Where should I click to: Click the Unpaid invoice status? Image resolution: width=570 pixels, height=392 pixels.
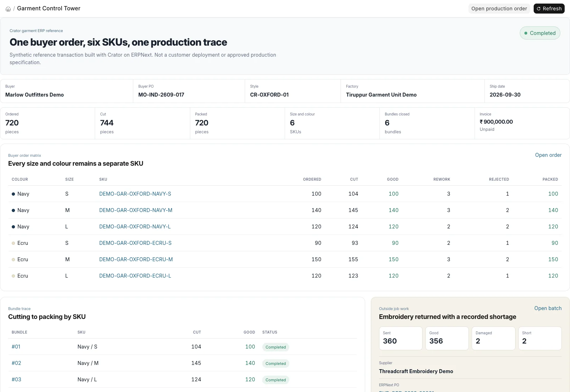(487, 129)
